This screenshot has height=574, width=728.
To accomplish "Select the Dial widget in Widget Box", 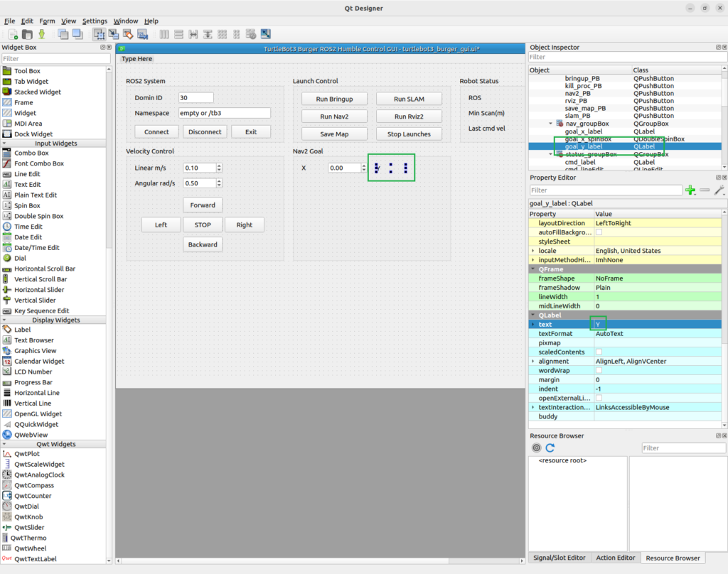I will (20, 258).
